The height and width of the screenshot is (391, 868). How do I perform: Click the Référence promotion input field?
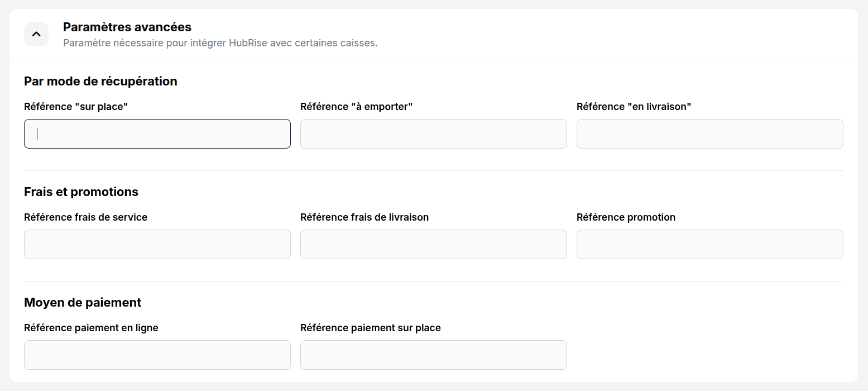[709, 244]
